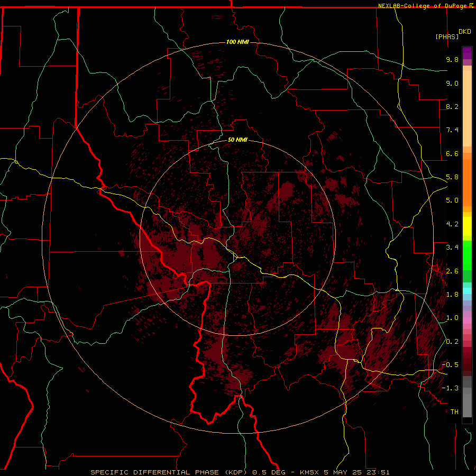
Task: Click the TH threshold label
Action: click(454, 412)
